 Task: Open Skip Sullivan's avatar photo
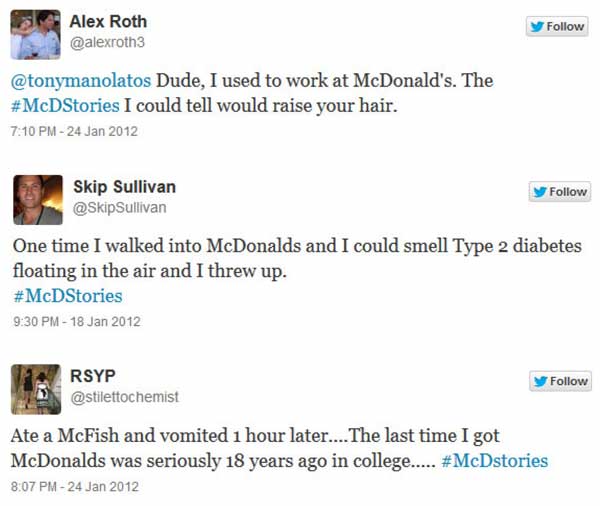coord(36,200)
